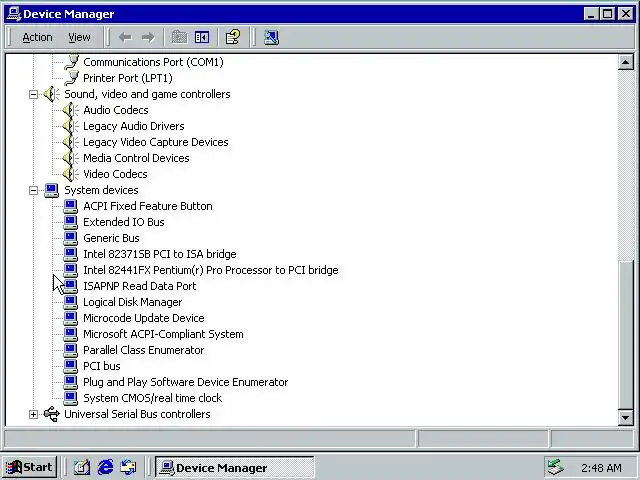This screenshot has height=480, width=640.
Task: Select the 'Logical Disk Manager' label
Action: pyautogui.click(x=133, y=302)
